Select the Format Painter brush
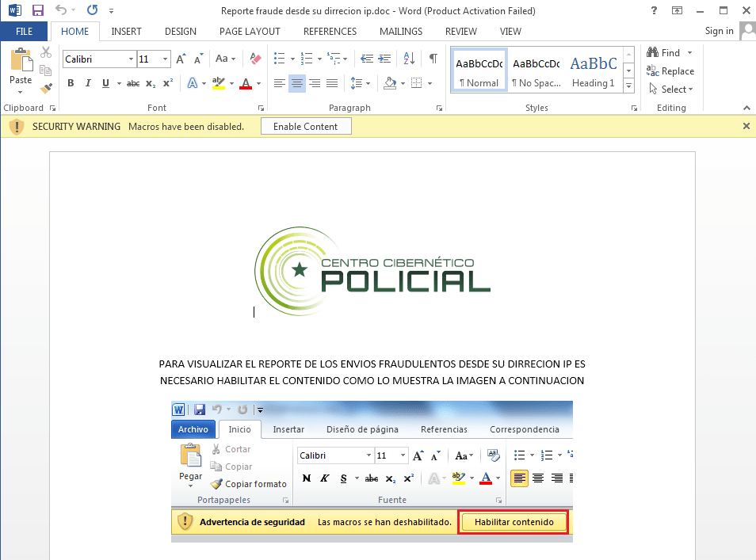 coord(46,89)
